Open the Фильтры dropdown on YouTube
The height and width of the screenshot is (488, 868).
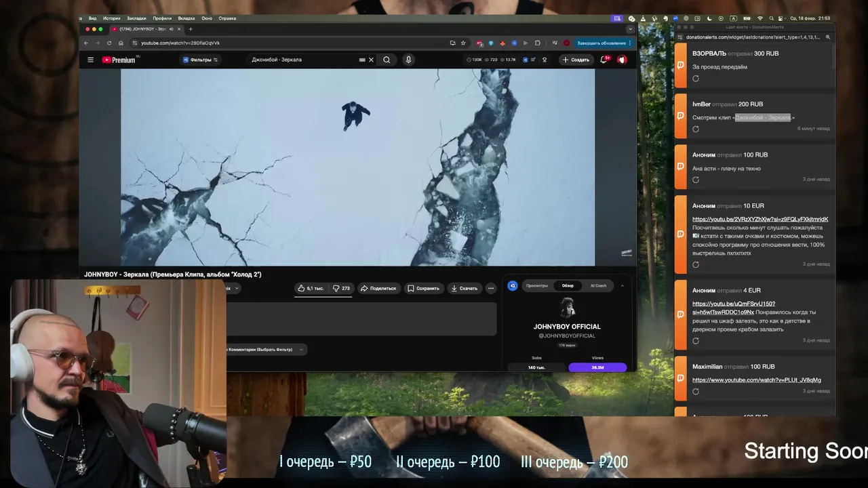point(200,60)
